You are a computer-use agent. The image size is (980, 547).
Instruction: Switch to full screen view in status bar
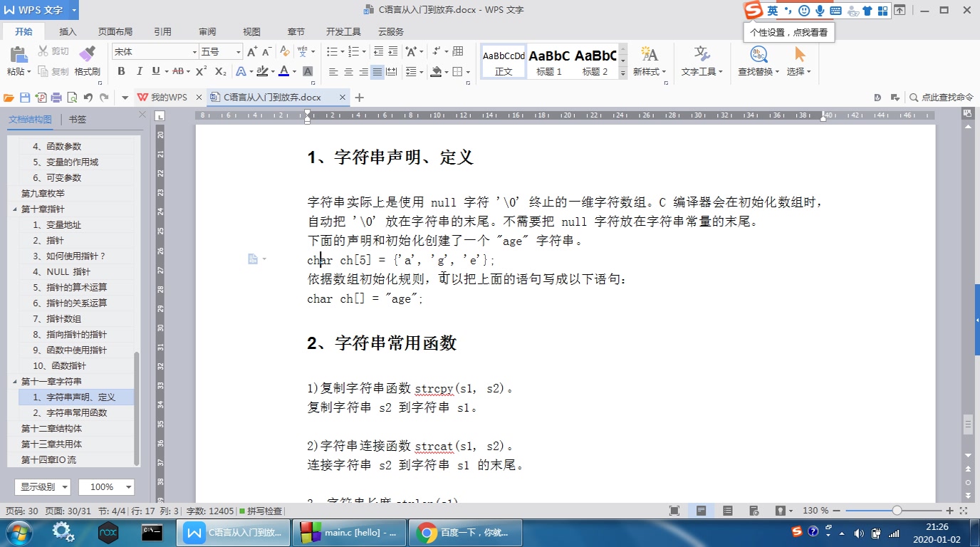[674, 511]
